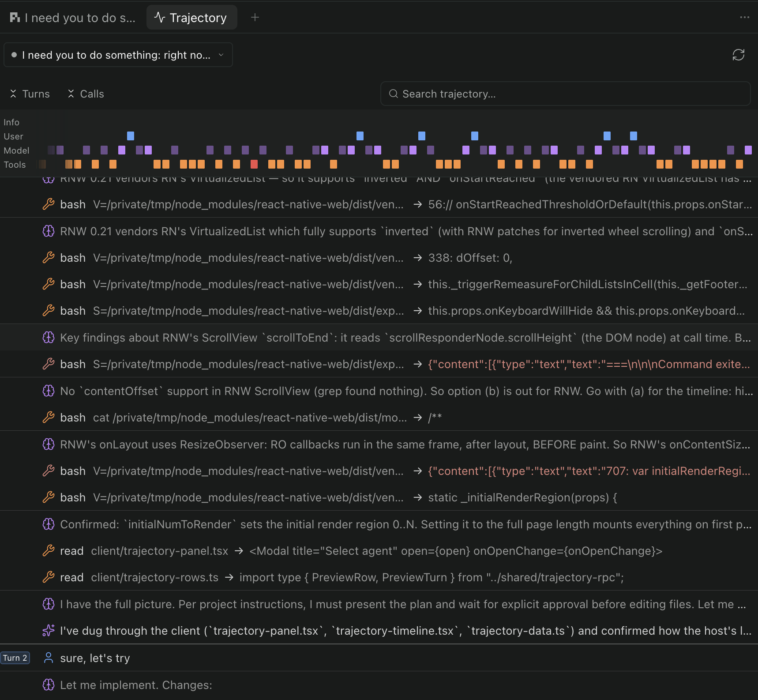The height and width of the screenshot is (700, 758).
Task: Open the 'I need you to do s...' tab
Action: tap(73, 18)
